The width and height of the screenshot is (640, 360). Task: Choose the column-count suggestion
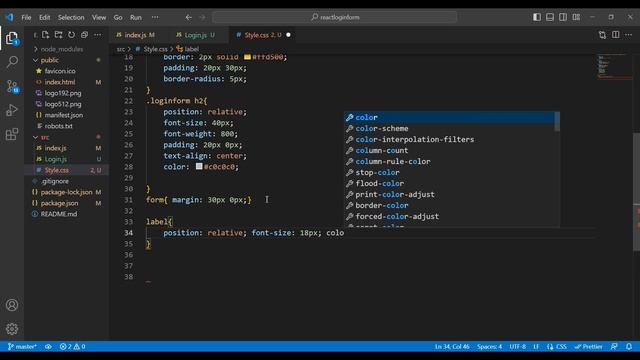coord(449,151)
